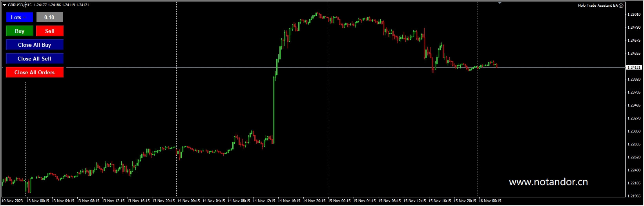This screenshot has width=644, height=206.
Task: Click the 15 Nov 16:15 time label
Action: (440, 201)
